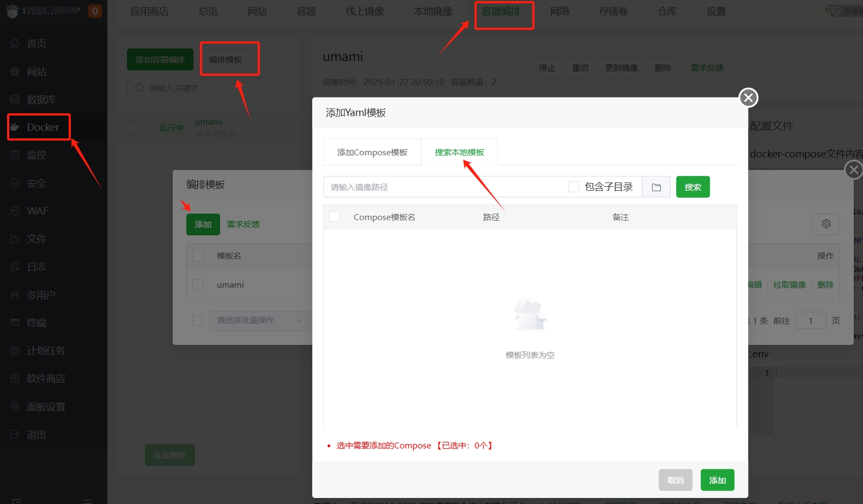Click the 取消 button in the Yaml dialog
The height and width of the screenshot is (504, 863).
click(676, 480)
